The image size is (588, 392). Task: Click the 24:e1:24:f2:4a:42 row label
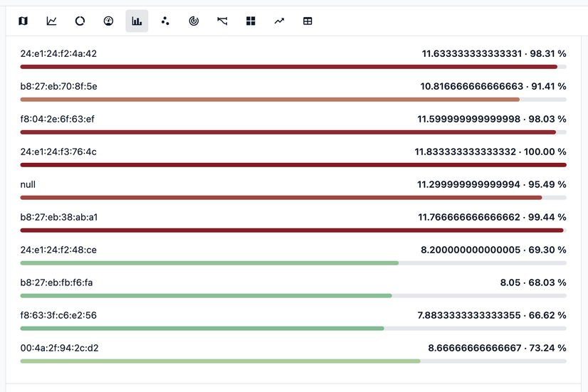(x=58, y=53)
